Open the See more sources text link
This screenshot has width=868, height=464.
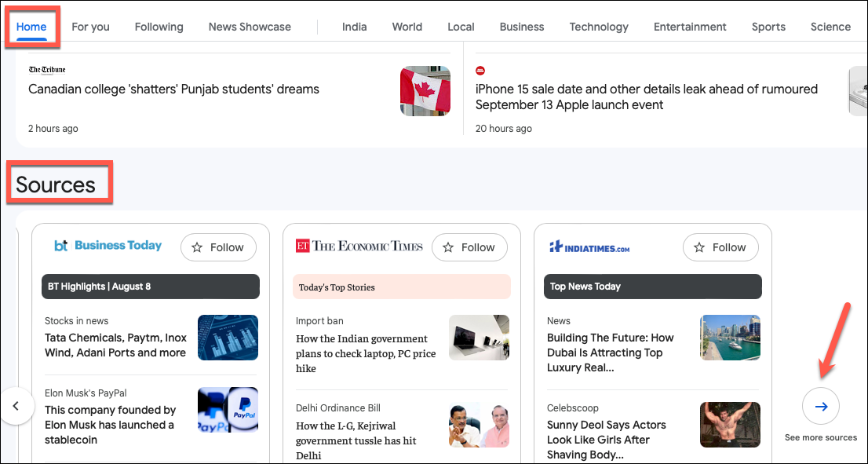tap(820, 437)
